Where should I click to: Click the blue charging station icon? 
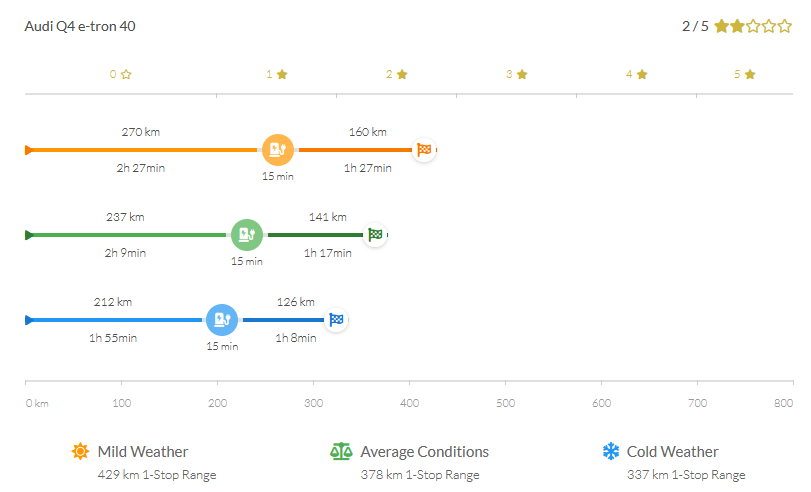pos(222,320)
